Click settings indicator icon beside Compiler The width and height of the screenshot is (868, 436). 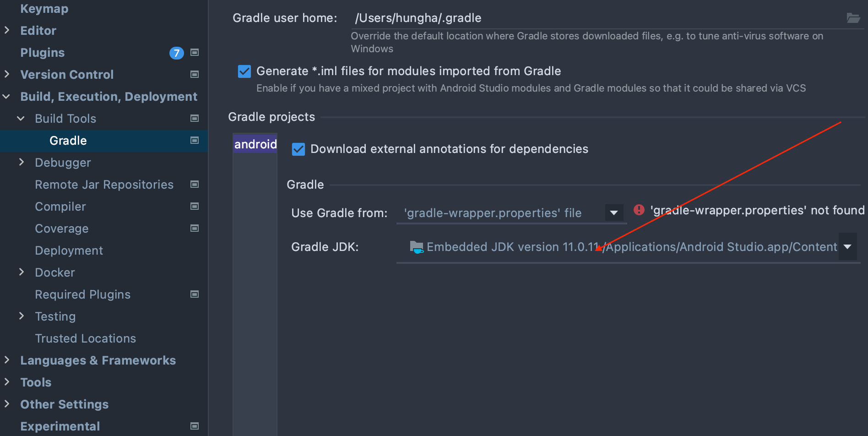click(194, 206)
